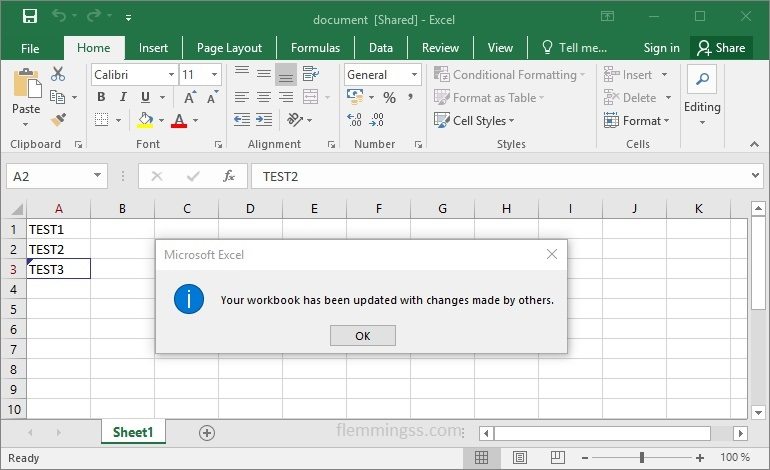The width and height of the screenshot is (770, 470).
Task: Click the Wrap Text icon
Action: pyautogui.click(x=310, y=74)
